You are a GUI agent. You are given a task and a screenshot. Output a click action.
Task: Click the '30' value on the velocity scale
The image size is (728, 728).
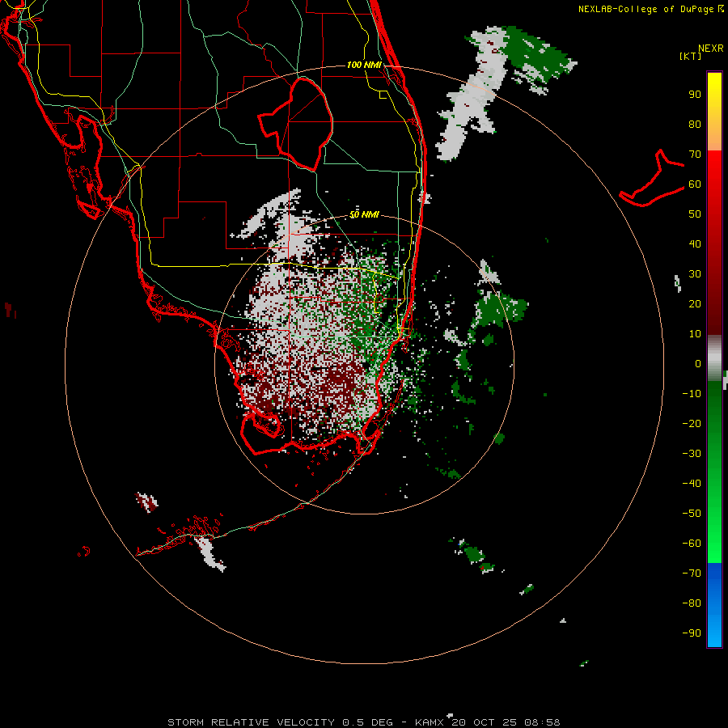[x=695, y=274]
